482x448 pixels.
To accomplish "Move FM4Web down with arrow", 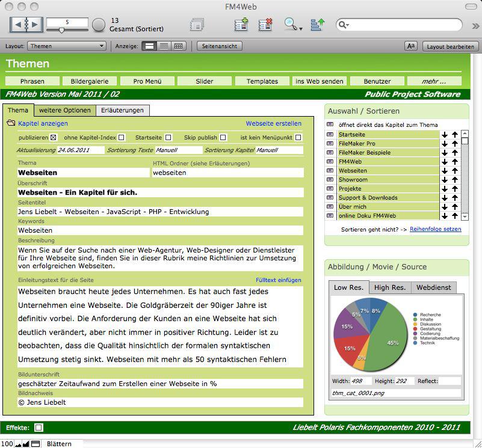I will pyautogui.click(x=444, y=162).
